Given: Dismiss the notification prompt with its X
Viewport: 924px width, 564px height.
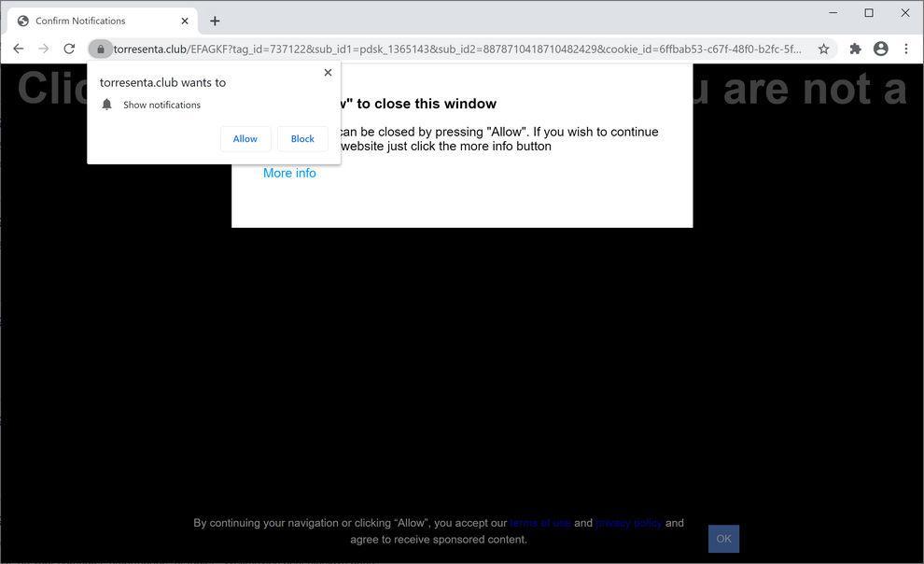Looking at the screenshot, I should pos(328,72).
